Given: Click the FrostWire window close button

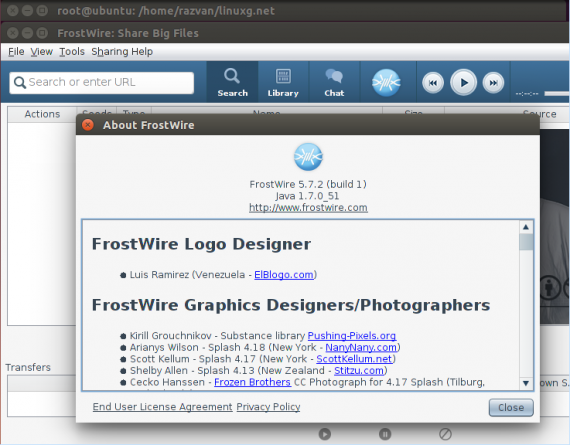Looking at the screenshot, I should pyautogui.click(x=13, y=33).
